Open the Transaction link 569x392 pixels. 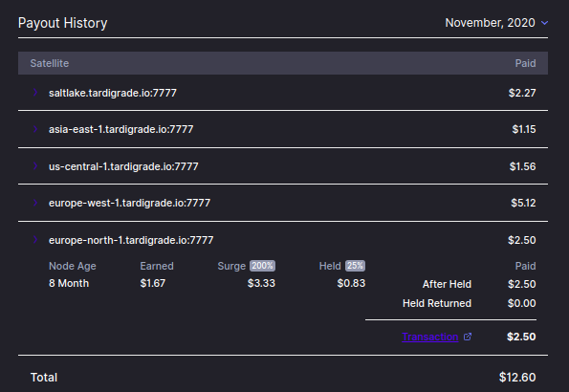pyautogui.click(x=430, y=337)
